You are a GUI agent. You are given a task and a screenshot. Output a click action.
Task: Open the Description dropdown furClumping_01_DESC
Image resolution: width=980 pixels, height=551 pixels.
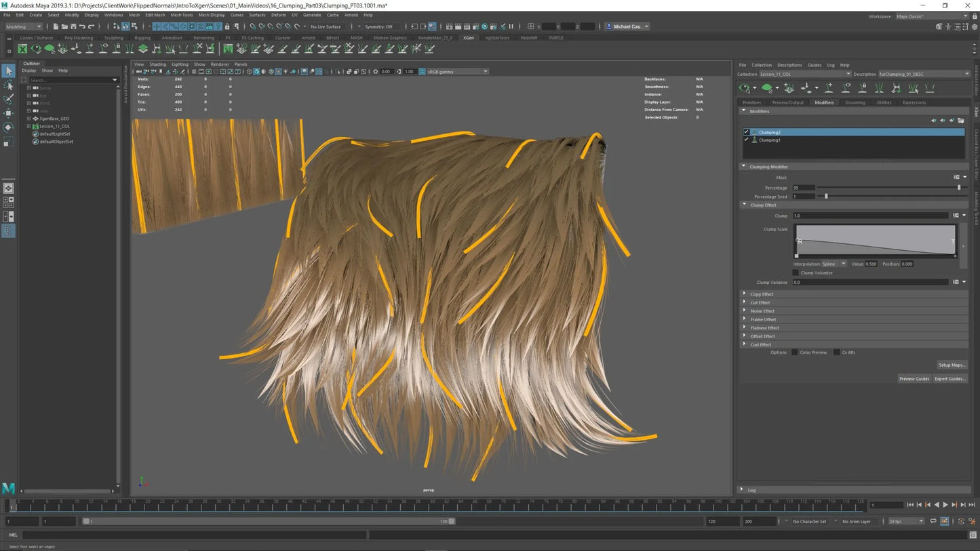[924, 74]
